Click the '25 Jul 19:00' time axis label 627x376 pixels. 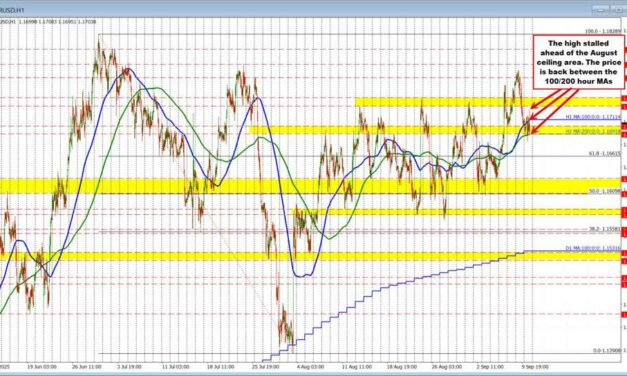[266, 366]
